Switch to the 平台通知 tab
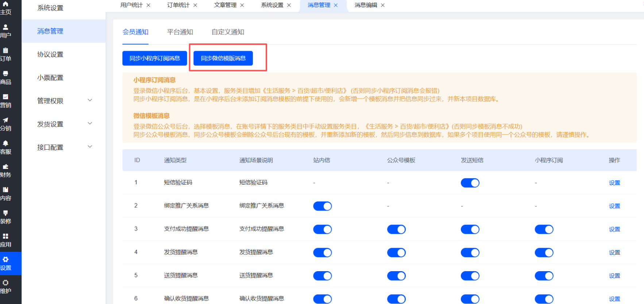Viewport: 644px width, 304px height. [x=180, y=32]
